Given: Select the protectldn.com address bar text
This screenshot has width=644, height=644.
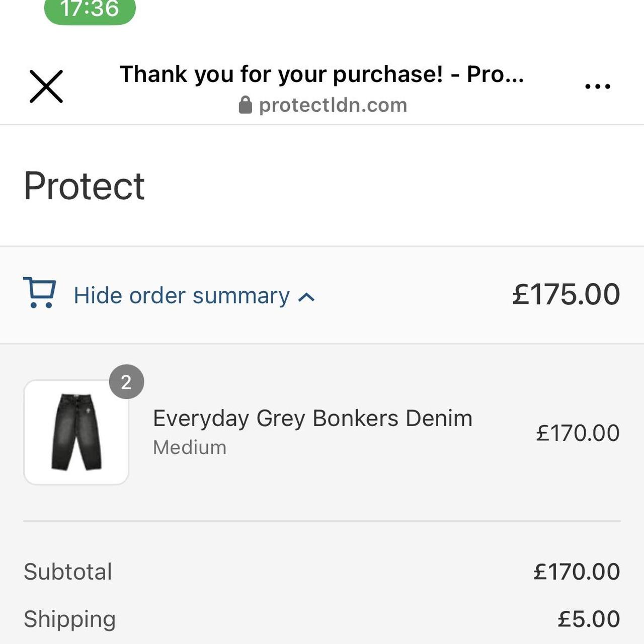Looking at the screenshot, I should pyautogui.click(x=333, y=104).
